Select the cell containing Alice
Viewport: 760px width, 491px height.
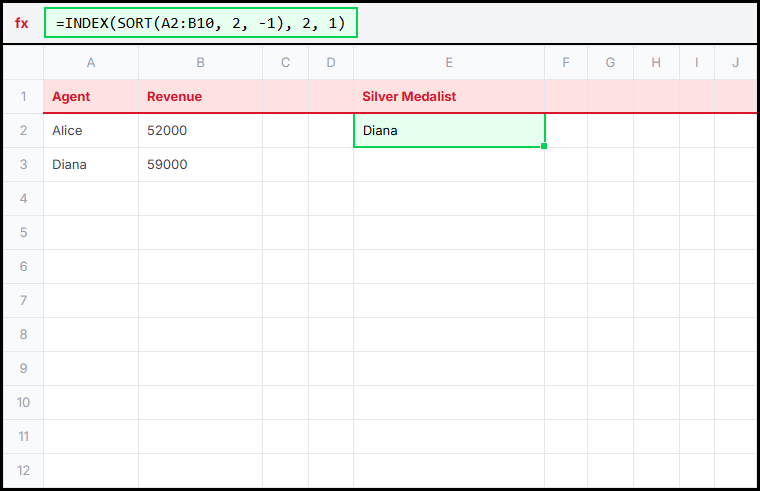tap(91, 131)
